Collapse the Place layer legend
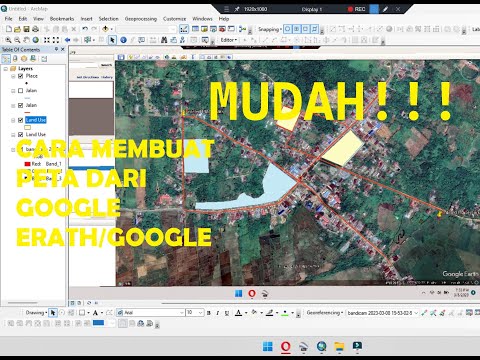This screenshot has height=360, width=480. pos(13,76)
